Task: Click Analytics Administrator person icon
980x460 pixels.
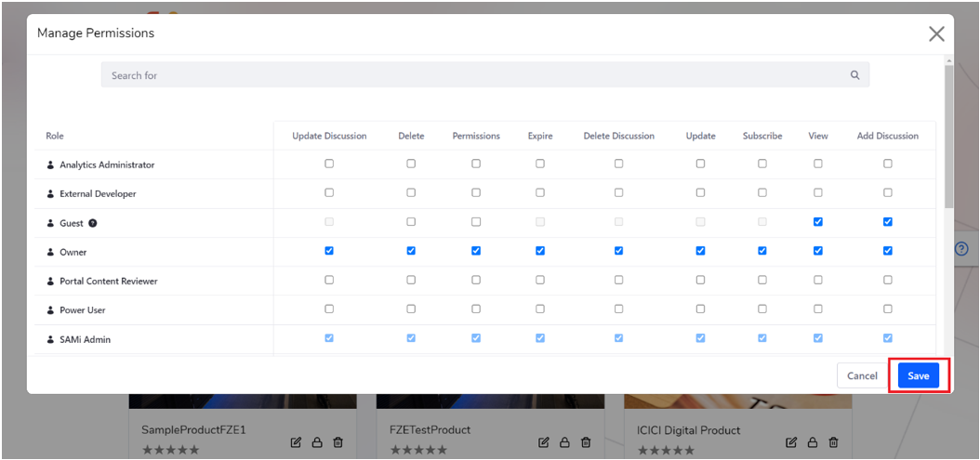Action: tap(50, 165)
